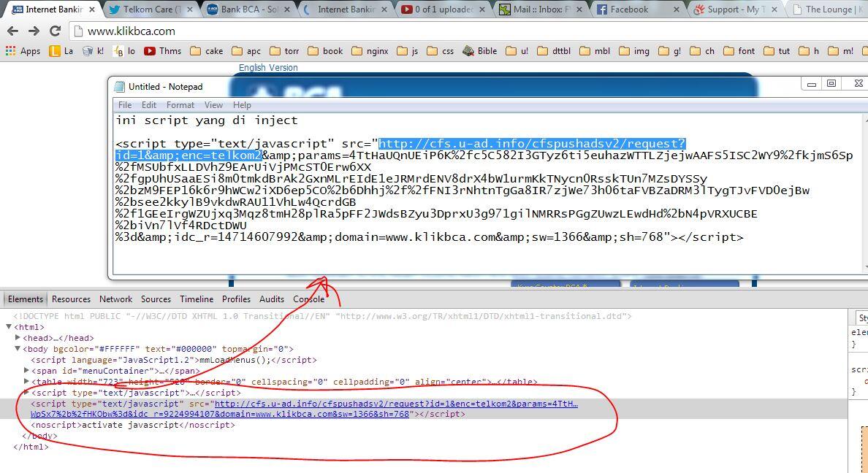Viewport: 868px width, 473px height.
Task: Maximize the Untitled - Notepad window
Action: tap(831, 83)
